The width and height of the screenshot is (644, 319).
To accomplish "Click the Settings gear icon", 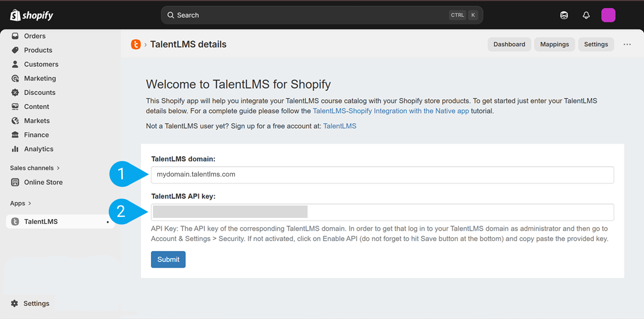I will pos(14,304).
